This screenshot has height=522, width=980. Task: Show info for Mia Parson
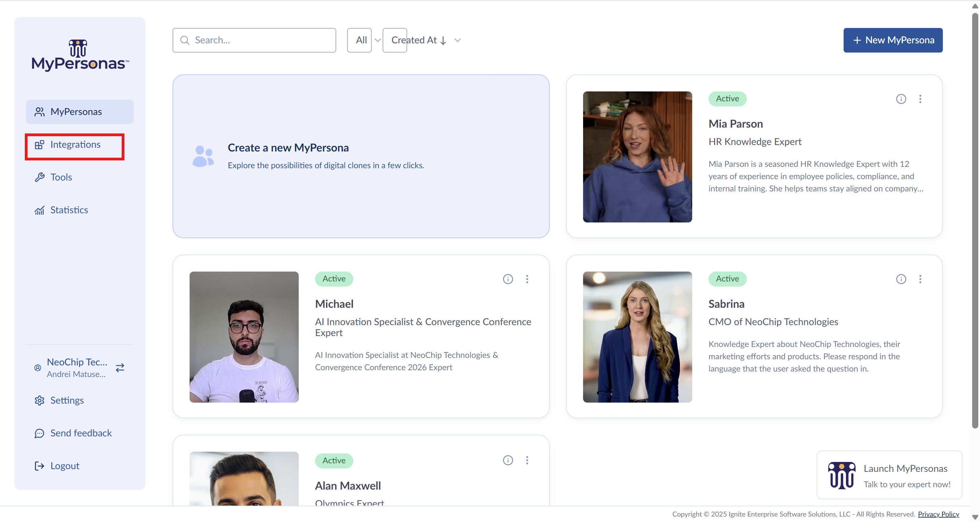(x=901, y=99)
